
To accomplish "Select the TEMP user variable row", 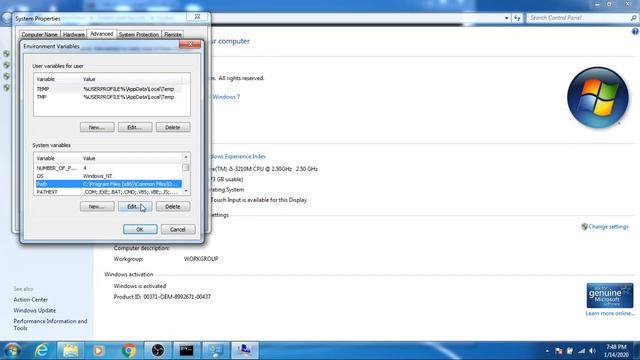I will 109,89.
